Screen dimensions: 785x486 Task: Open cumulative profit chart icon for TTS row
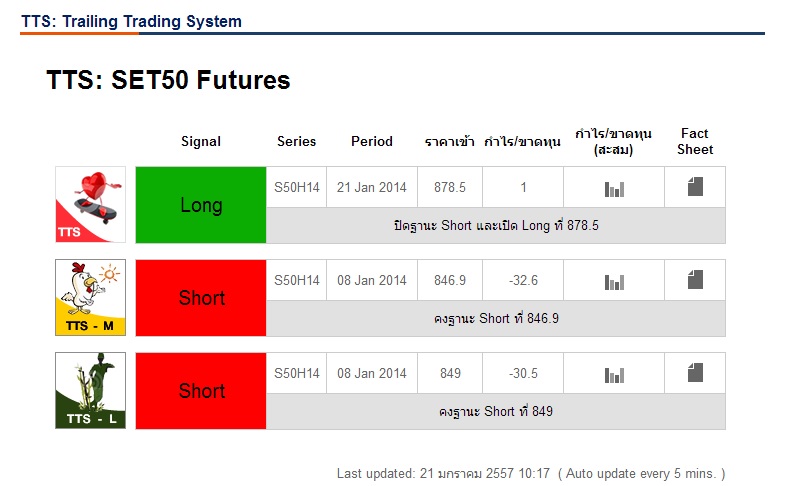pyautogui.click(x=614, y=188)
